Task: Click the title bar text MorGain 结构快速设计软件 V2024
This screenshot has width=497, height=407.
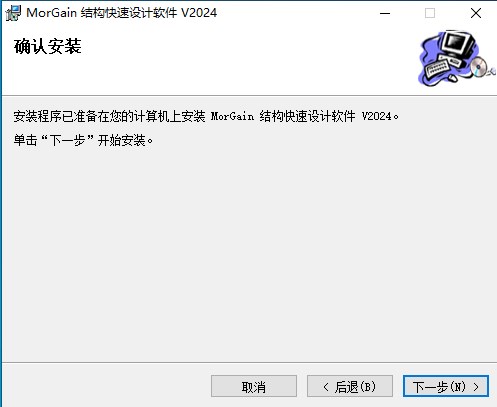Action: coord(122,13)
